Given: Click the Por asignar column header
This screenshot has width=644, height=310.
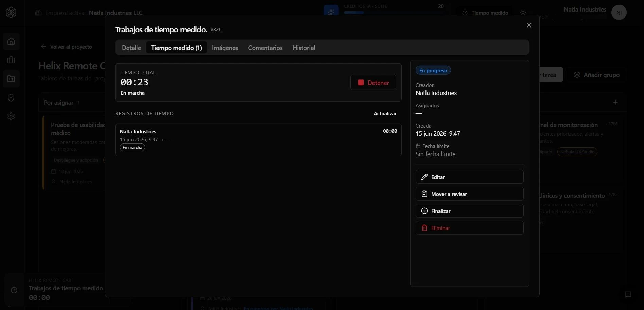Looking at the screenshot, I should pos(58,103).
